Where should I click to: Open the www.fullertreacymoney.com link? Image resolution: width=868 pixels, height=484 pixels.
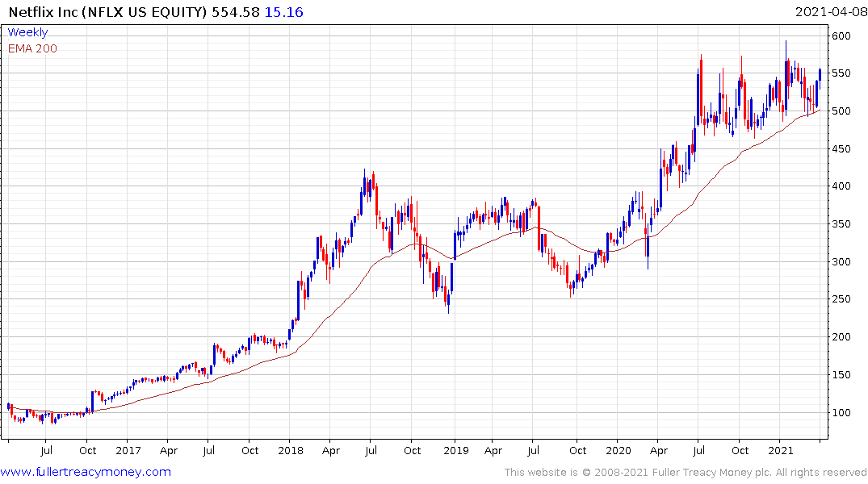tap(86, 472)
